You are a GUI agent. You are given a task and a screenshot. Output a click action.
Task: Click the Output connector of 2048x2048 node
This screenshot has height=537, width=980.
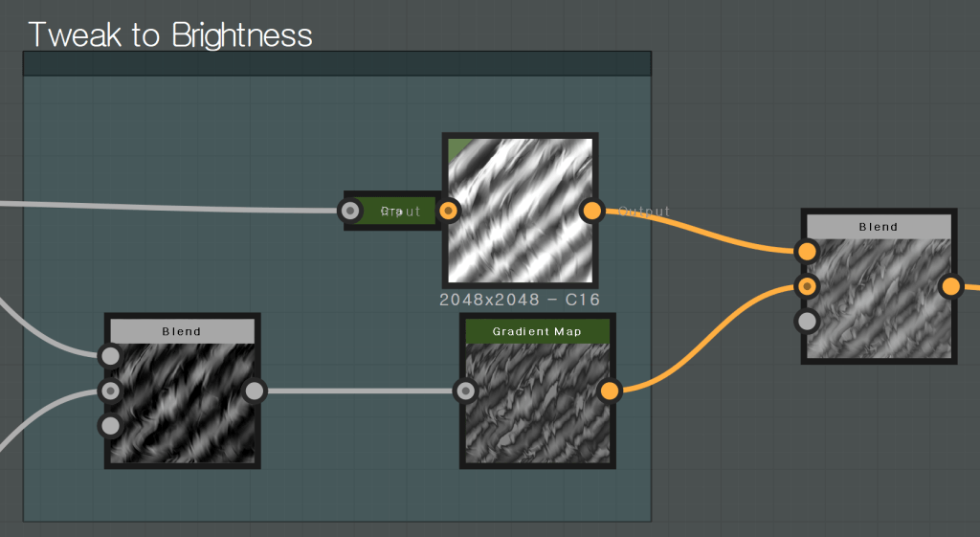tap(591, 211)
